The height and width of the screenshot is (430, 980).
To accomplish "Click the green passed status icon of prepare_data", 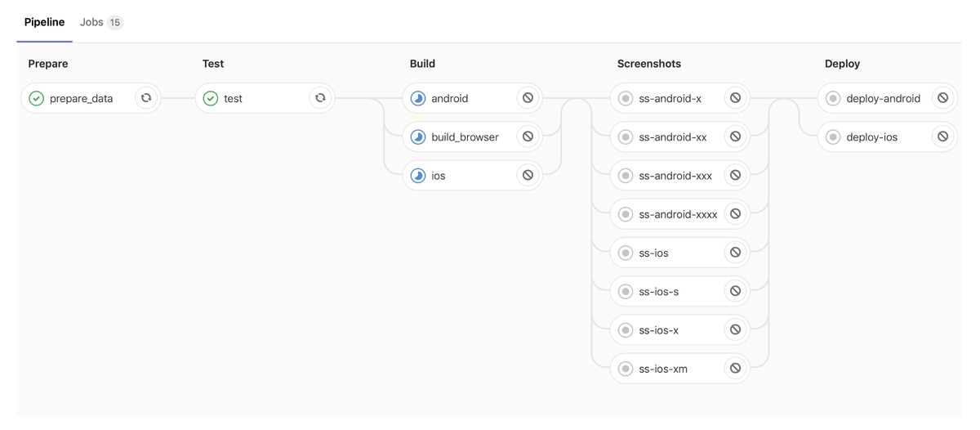I will click(x=36, y=98).
